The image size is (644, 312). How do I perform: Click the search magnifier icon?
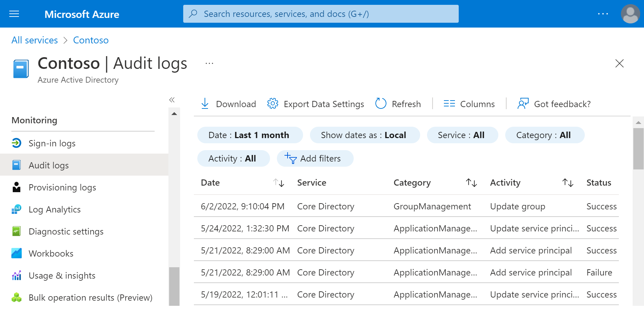pyautogui.click(x=193, y=14)
